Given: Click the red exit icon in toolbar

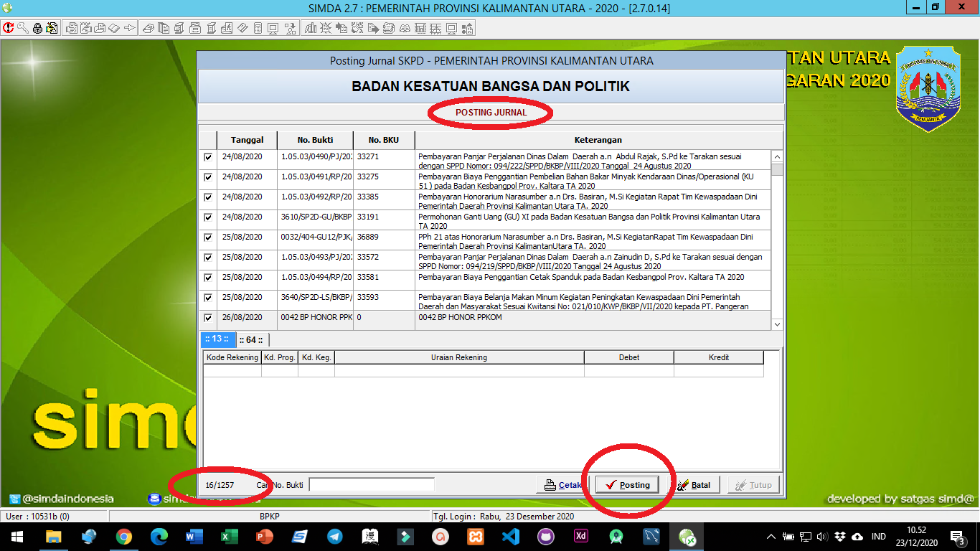Looking at the screenshot, I should click(x=9, y=29).
